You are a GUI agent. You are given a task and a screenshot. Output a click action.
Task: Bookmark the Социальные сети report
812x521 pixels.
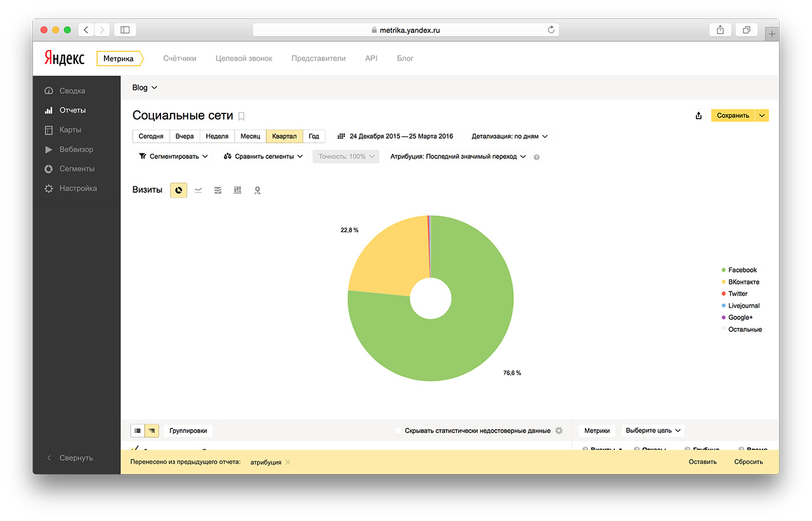click(241, 116)
